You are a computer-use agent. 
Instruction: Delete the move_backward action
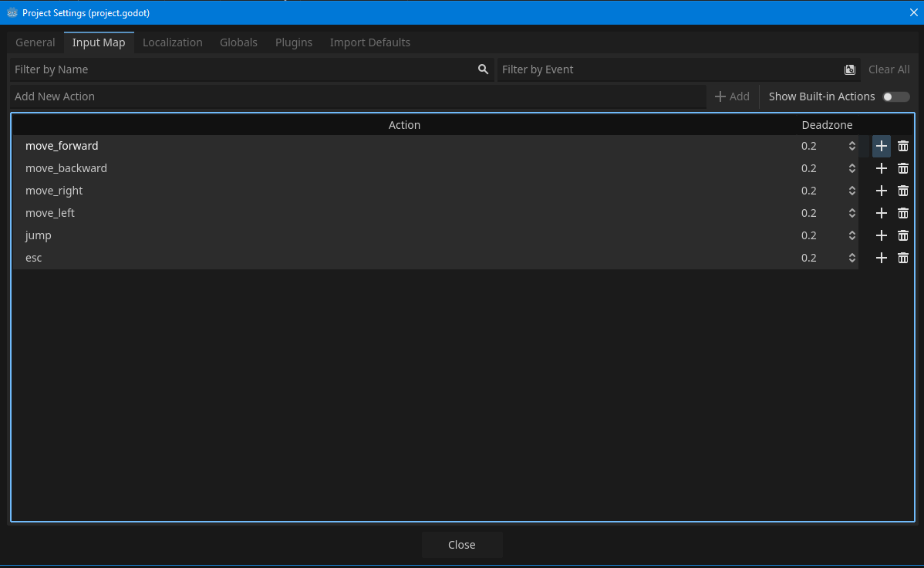(903, 168)
